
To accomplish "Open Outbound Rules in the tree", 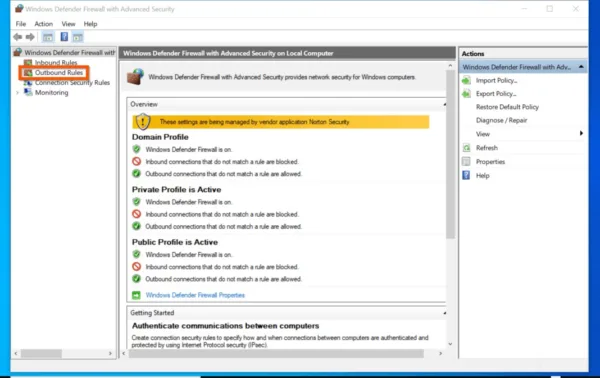I will [x=59, y=72].
